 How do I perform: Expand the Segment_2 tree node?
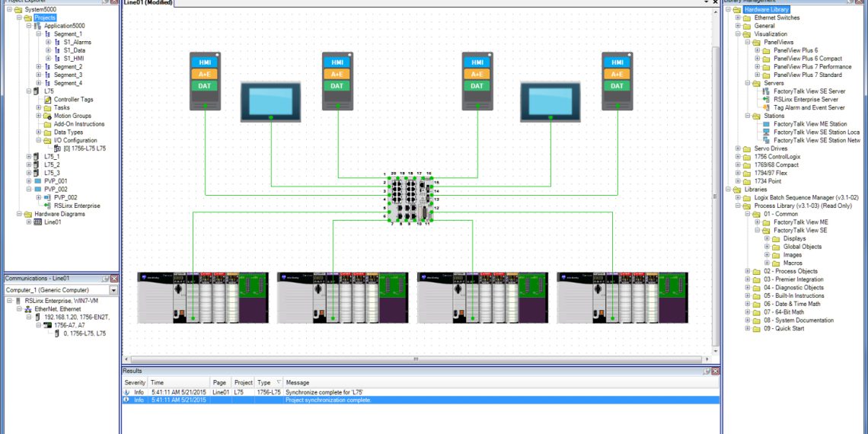pos(39,67)
